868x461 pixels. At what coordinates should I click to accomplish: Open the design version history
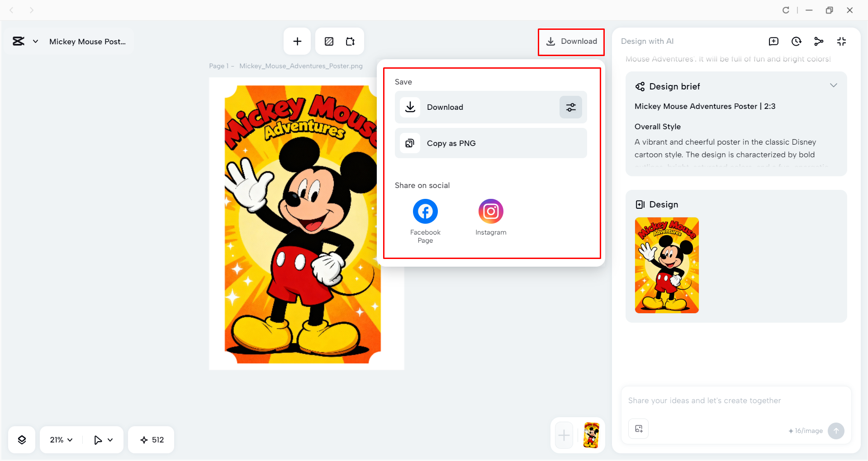point(796,41)
